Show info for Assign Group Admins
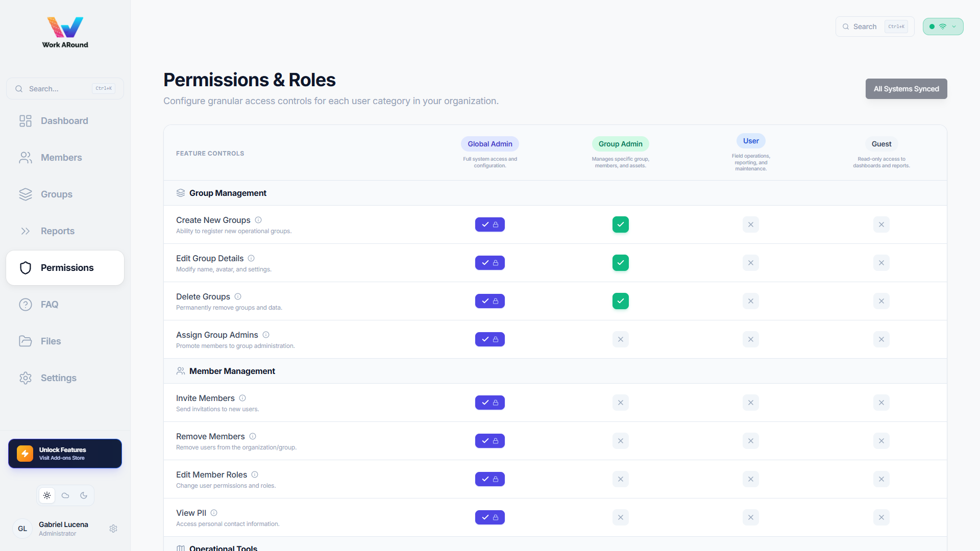Image resolution: width=980 pixels, height=551 pixels. pos(266,335)
